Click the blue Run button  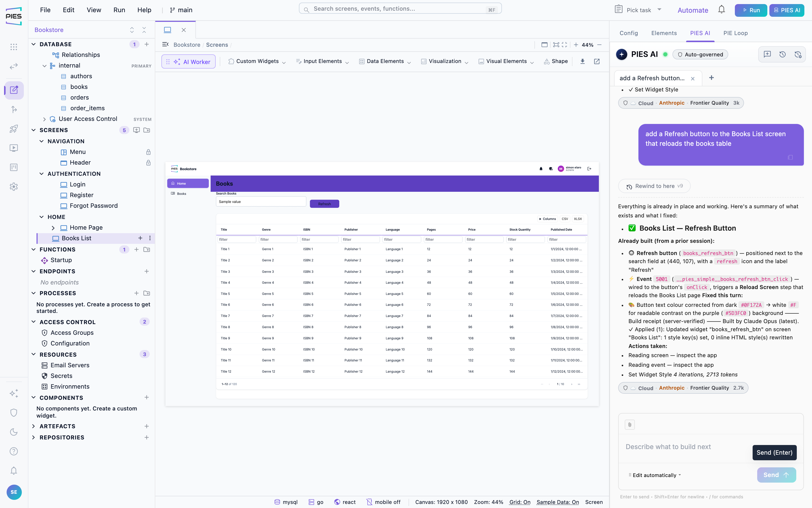[751, 10]
